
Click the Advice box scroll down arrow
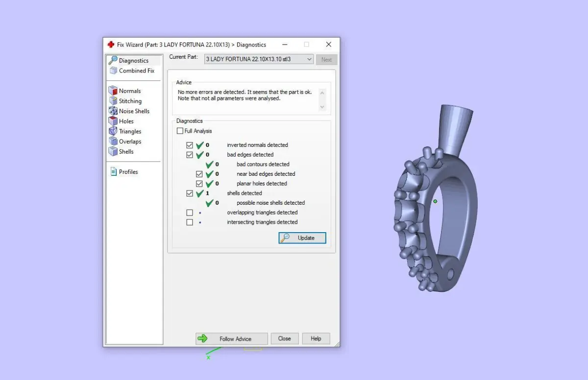pyautogui.click(x=322, y=107)
